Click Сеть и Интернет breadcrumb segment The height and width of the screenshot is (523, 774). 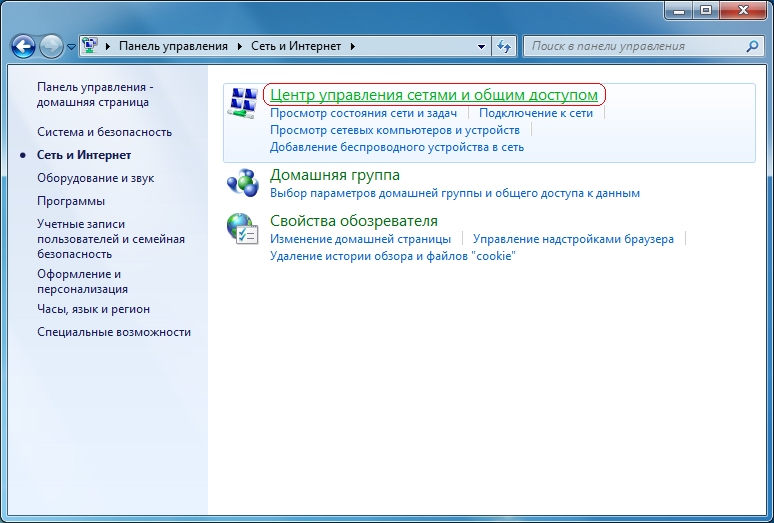(296, 46)
